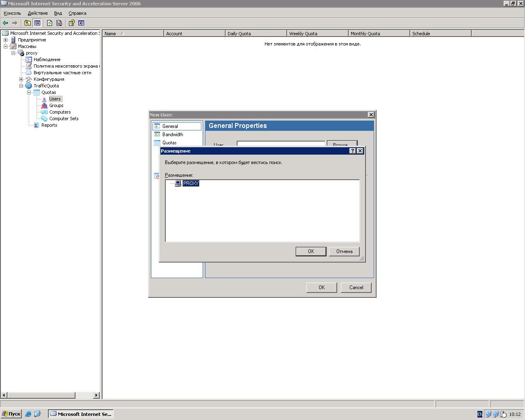Sort by the Daily Quota column header
The width and height of the screenshot is (525, 420).
tap(256, 34)
